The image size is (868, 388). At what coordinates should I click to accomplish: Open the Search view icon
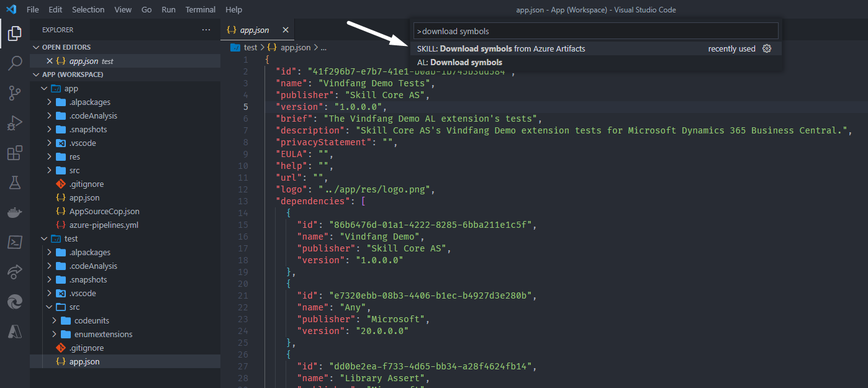pyautogui.click(x=15, y=63)
